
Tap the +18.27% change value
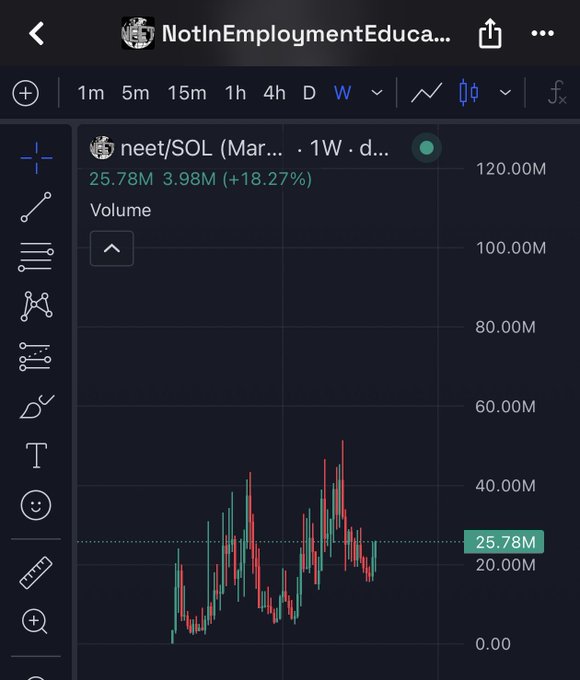[x=267, y=179]
